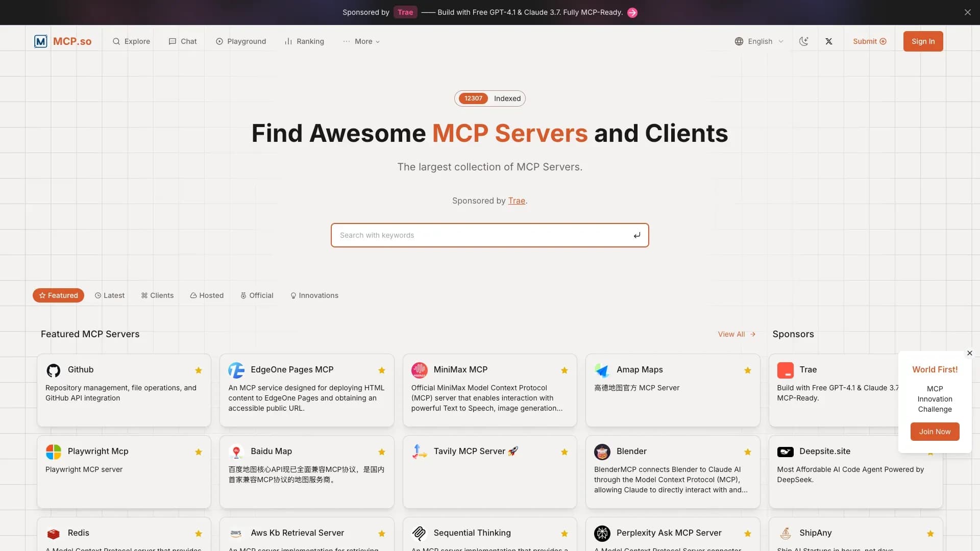Click the Sequential Thinking logo icon
This screenshot has width=980, height=551.
[x=420, y=534]
